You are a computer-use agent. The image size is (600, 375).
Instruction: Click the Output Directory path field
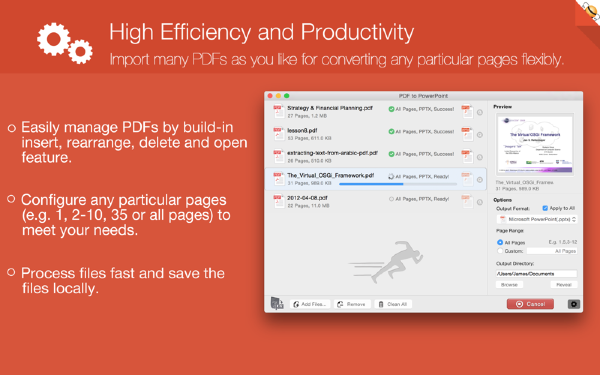[x=536, y=274]
